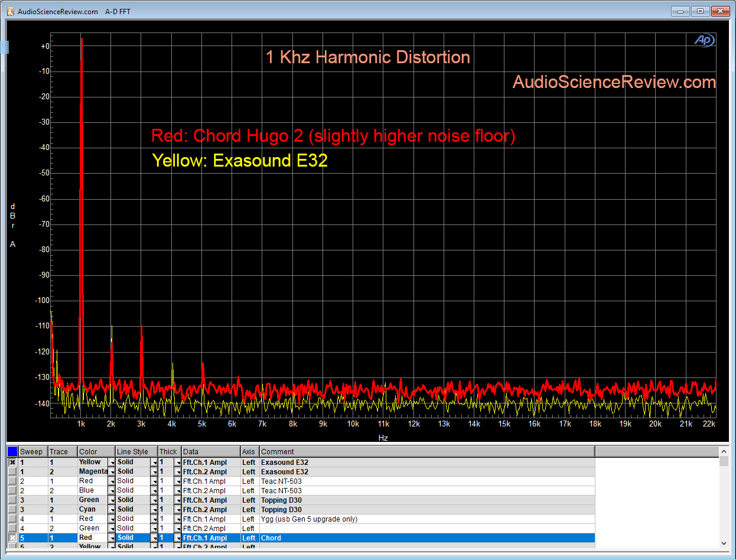The height and width of the screenshot is (560, 736).
Task: Open color dropdown for Magenta row
Action: (x=112, y=471)
